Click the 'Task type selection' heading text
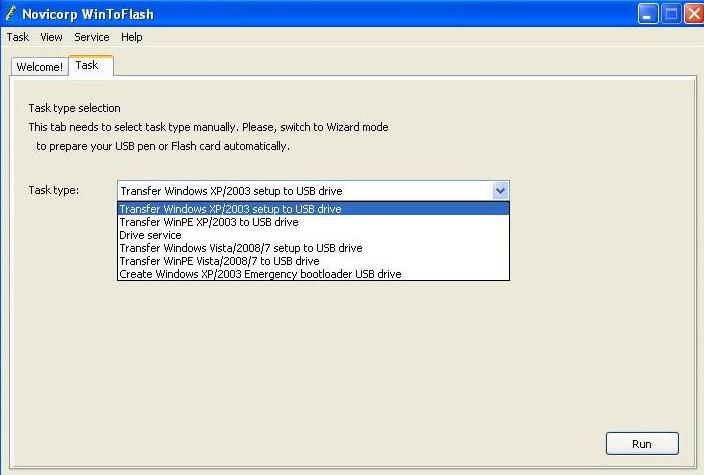The image size is (704, 475). click(x=75, y=108)
